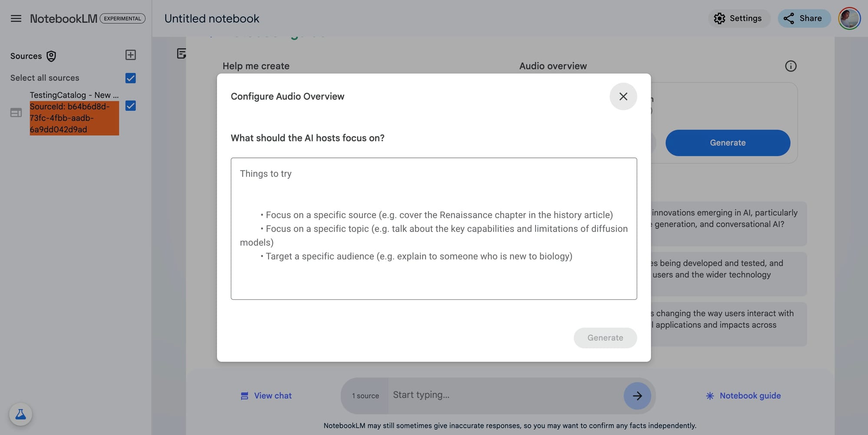
Task: Toggle the Select all sources checkbox
Action: tap(131, 78)
